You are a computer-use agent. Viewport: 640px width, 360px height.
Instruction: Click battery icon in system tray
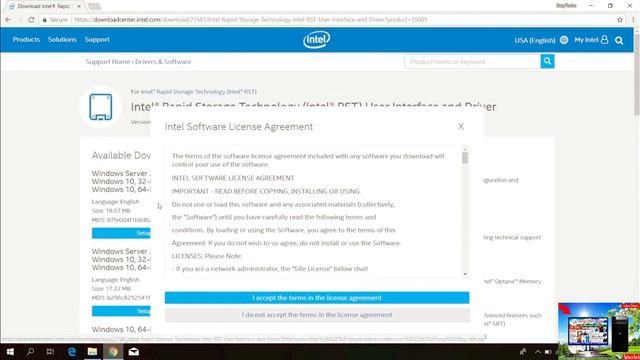tap(548, 352)
